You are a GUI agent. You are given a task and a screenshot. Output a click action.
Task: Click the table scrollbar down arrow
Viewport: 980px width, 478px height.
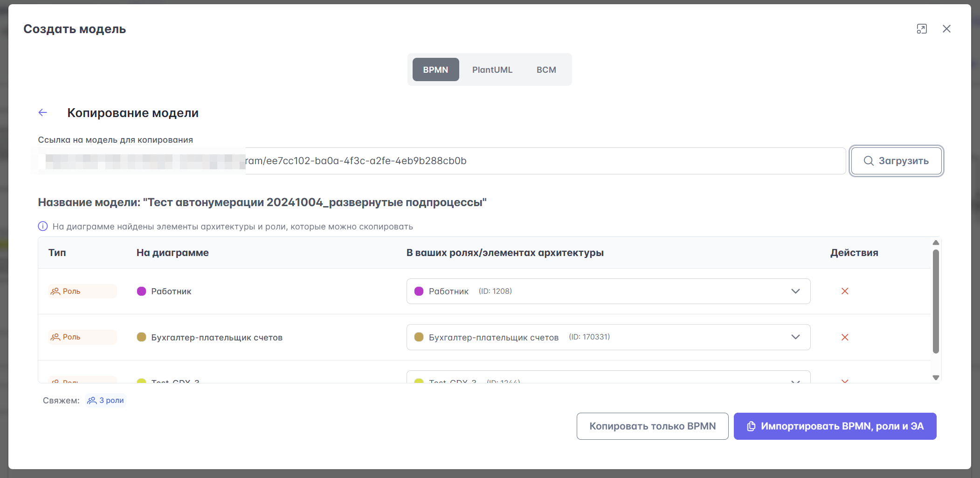[936, 378]
